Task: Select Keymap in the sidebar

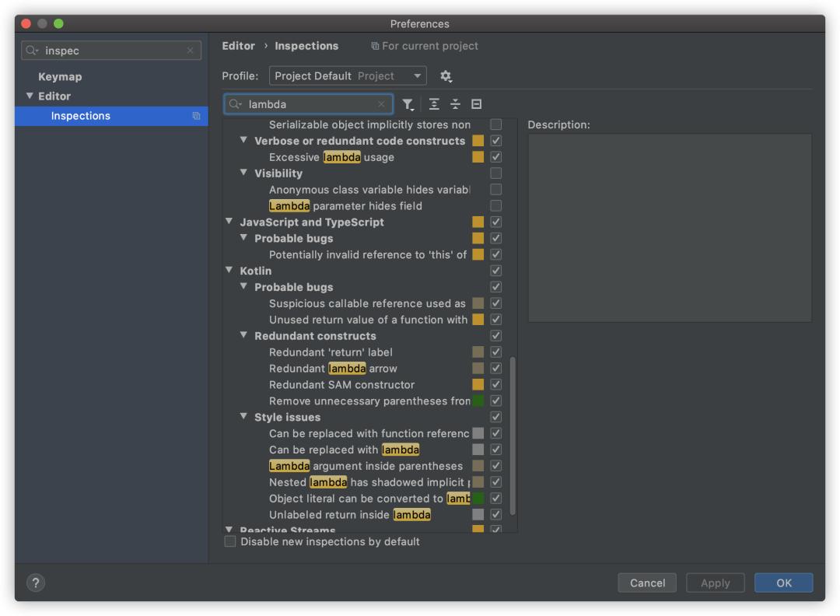Action: [60, 77]
